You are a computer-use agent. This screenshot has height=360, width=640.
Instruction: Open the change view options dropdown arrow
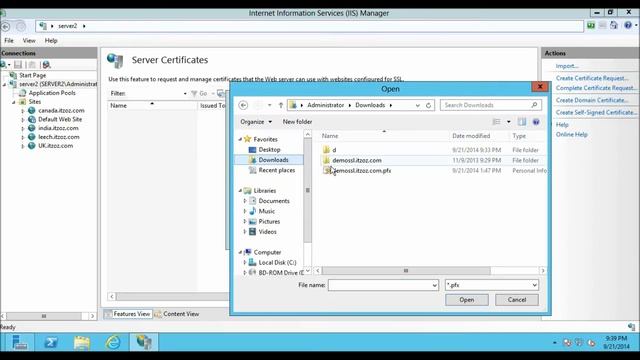pyautogui.click(x=509, y=122)
